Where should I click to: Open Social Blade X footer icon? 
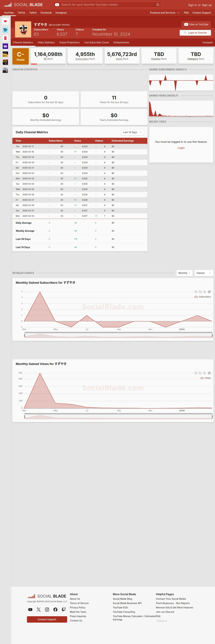39,610
